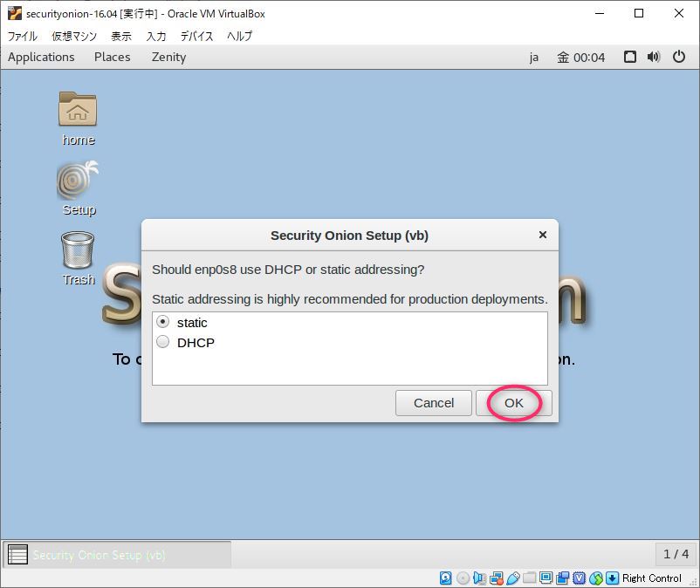Minimize the VirtualBox window
700x588 pixels.
coord(600,13)
